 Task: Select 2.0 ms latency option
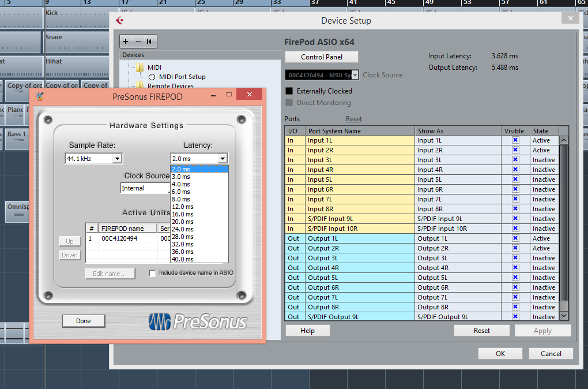click(199, 169)
